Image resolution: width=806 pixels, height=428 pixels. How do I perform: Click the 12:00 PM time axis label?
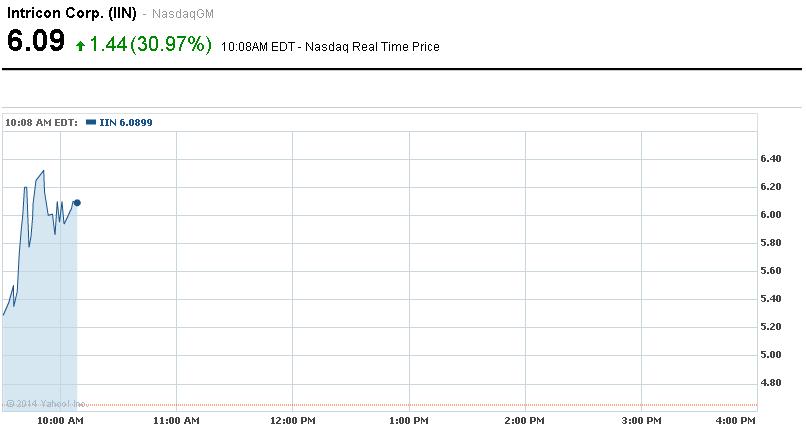point(292,421)
